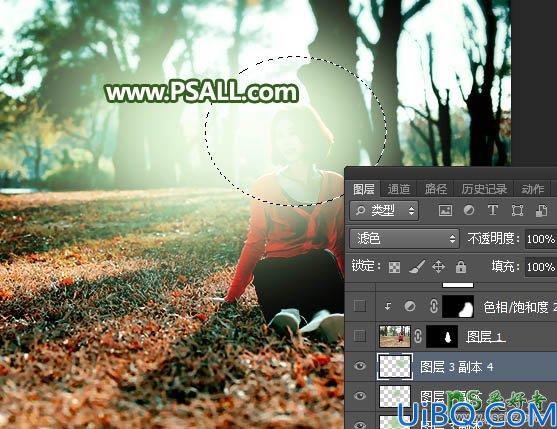Switch to the 动作 tab
The image size is (557, 429).
click(x=532, y=189)
